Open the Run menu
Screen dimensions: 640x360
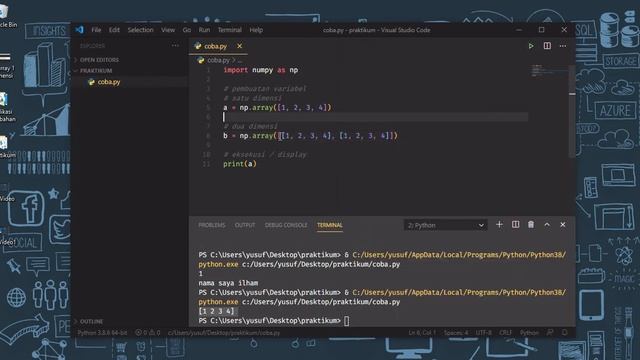[x=204, y=30]
